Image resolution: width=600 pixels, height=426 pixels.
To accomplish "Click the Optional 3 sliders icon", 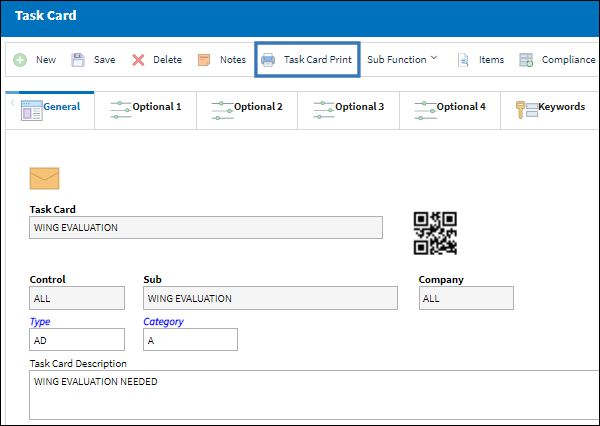I will 323,110.
